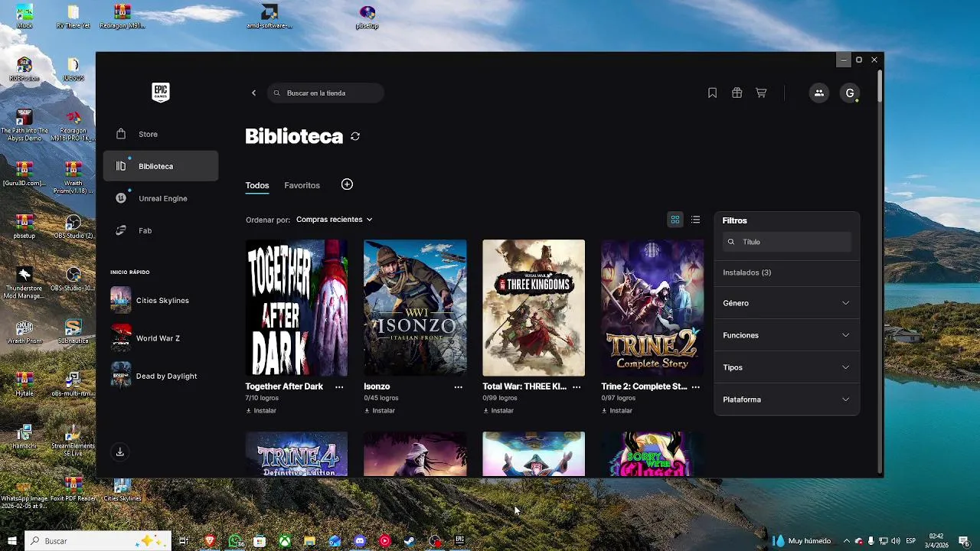Focus Windows taskbar Buscar search box
The width and height of the screenshot is (980, 551).
[97, 541]
